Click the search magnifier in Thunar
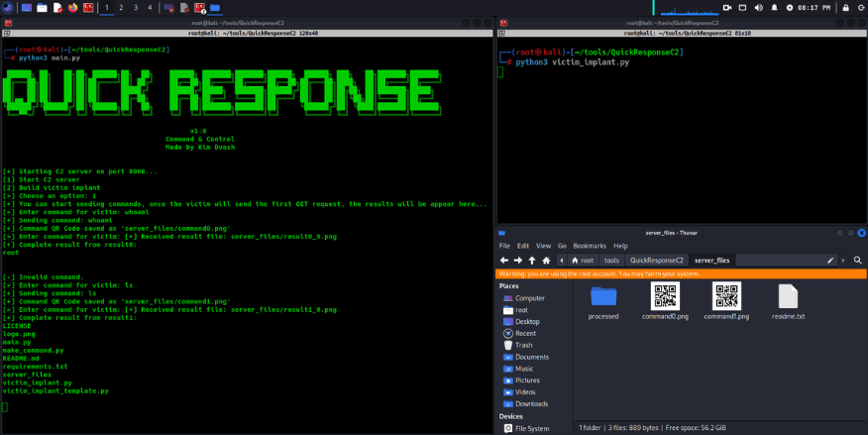 point(856,260)
